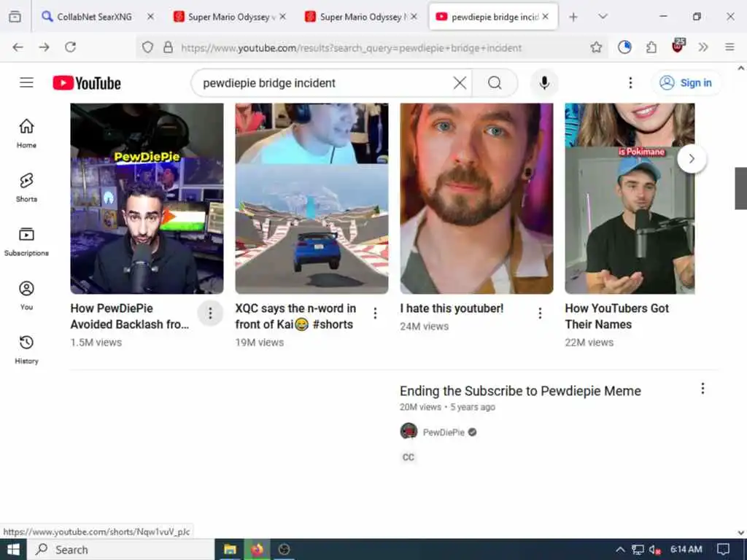
Task: Open the You section in sidebar
Action: 27,295
